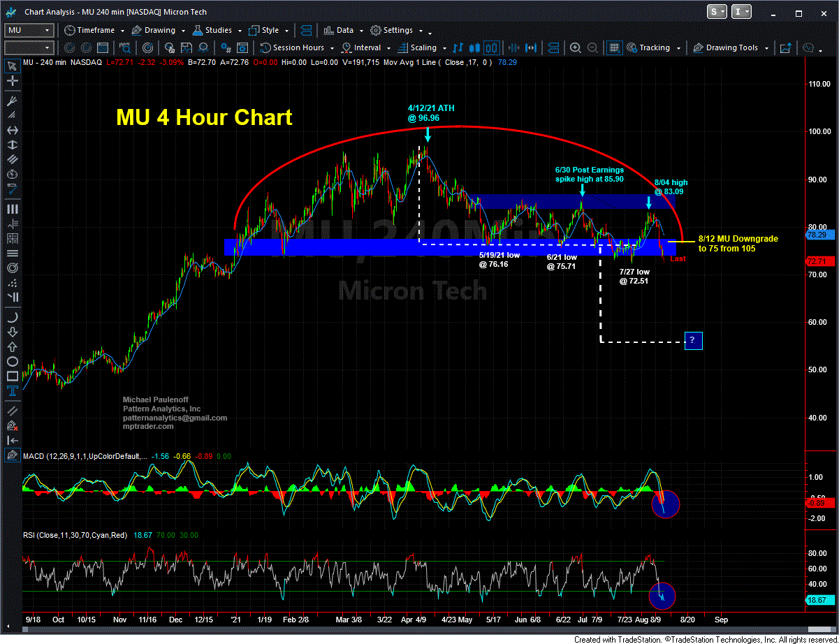Image resolution: width=839 pixels, height=644 pixels.
Task: Choose the ellipse drawing tool
Action: pos(12,362)
